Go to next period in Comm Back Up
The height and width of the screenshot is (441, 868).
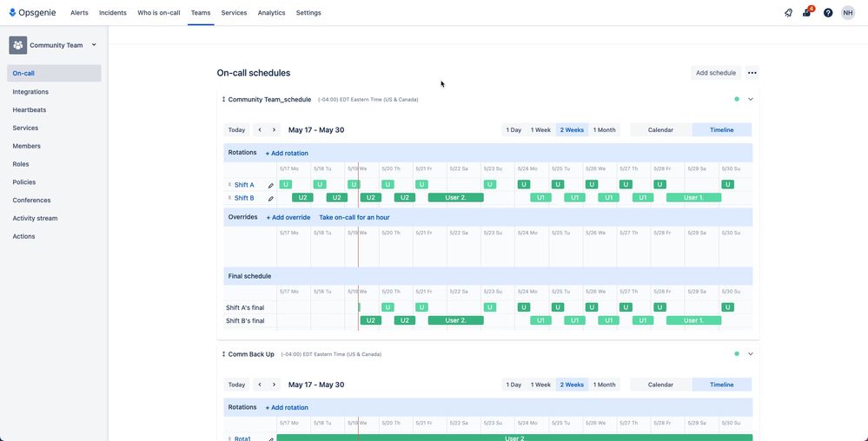pos(274,385)
